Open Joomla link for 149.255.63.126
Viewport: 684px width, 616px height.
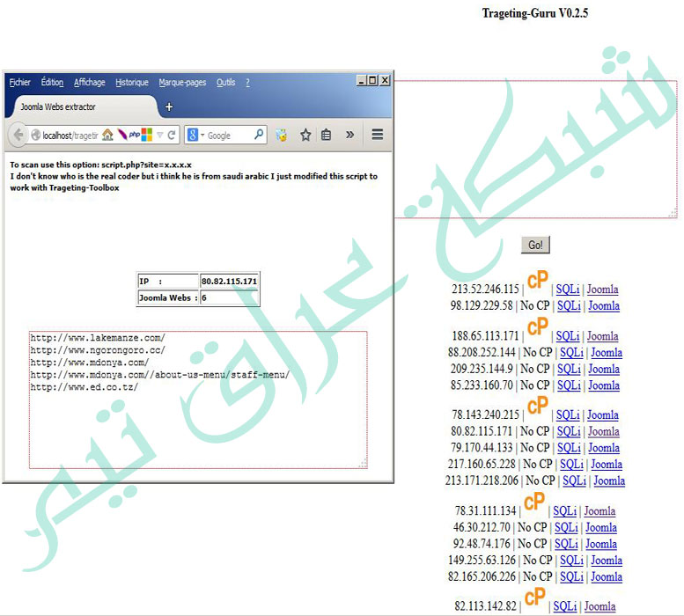click(607, 561)
